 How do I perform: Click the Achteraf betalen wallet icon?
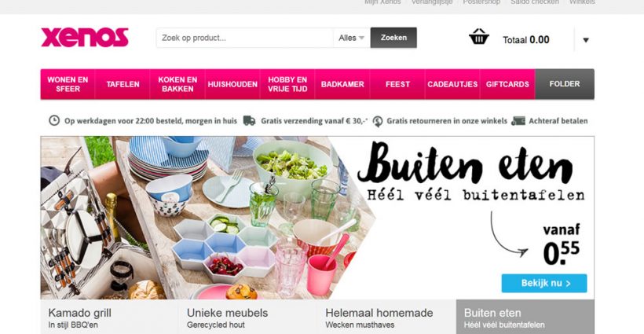(x=518, y=121)
